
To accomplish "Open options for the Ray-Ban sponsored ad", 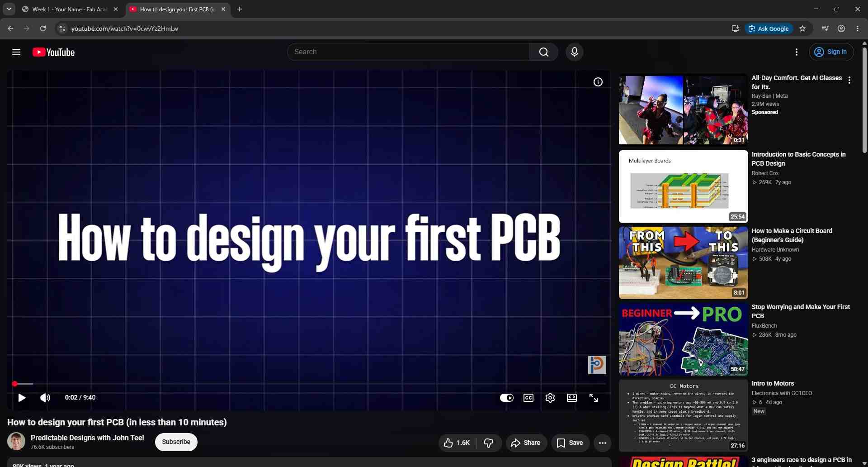I will 849,80.
